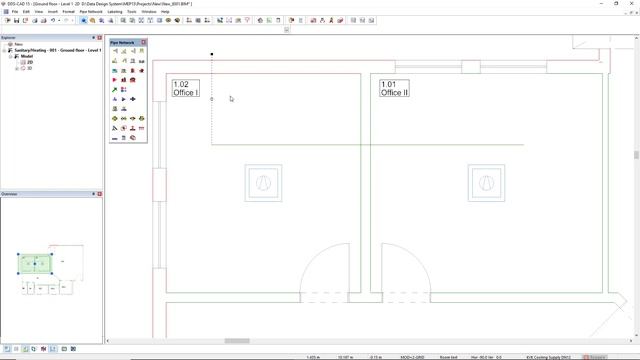Select the ceiling unit symbol in Office II

pyautogui.click(x=486, y=183)
